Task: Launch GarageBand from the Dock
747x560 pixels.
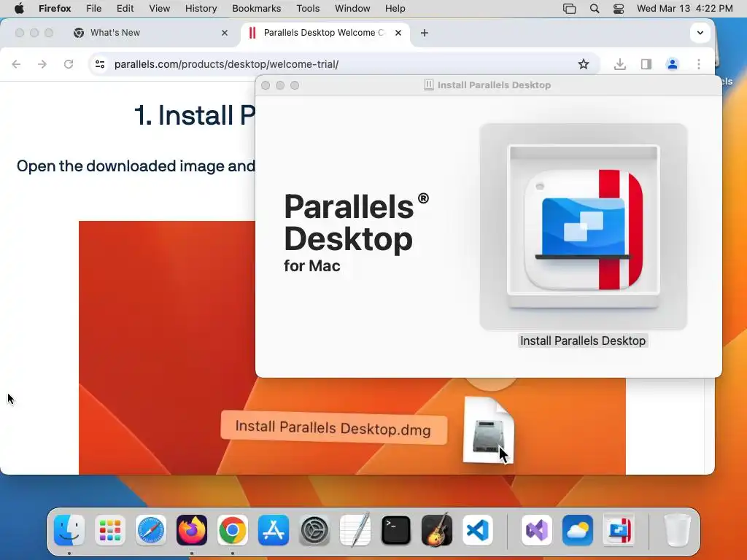Action: pos(437,530)
